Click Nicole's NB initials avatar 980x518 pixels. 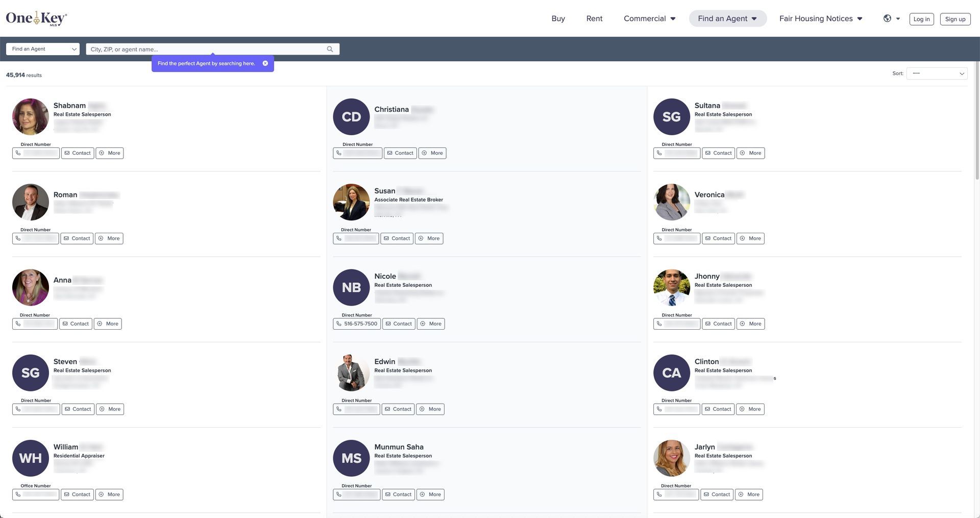point(351,287)
